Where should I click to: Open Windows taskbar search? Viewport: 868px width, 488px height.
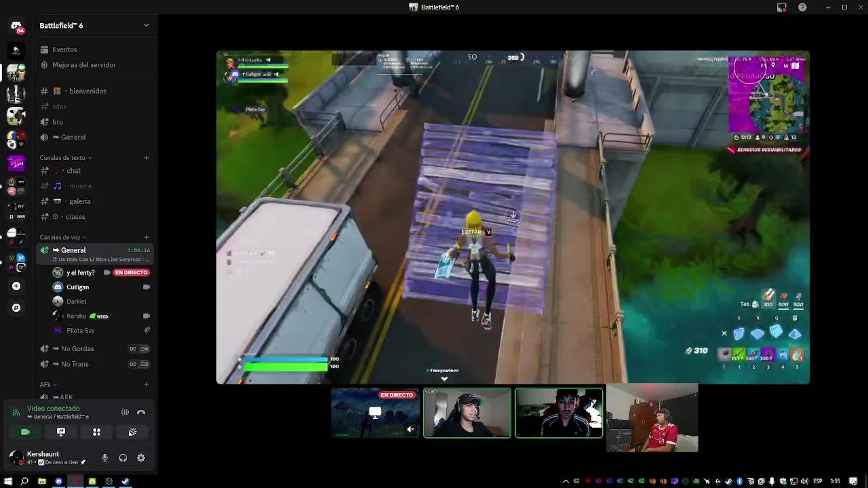click(x=24, y=481)
